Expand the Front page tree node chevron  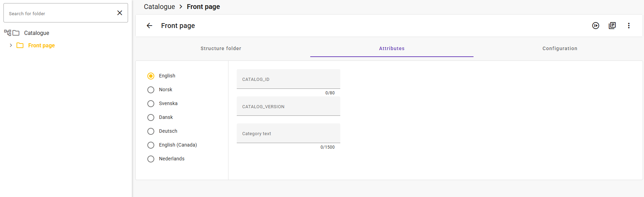coord(11,45)
